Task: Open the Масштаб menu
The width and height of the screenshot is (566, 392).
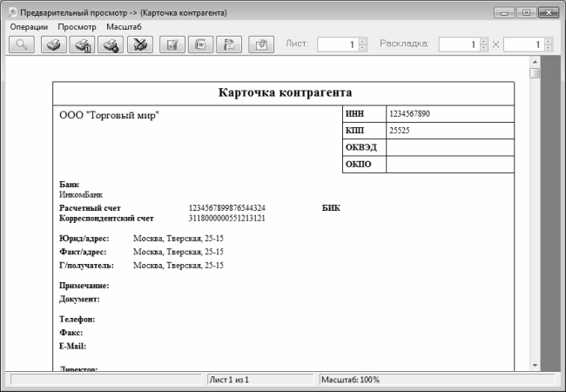Action: [124, 27]
